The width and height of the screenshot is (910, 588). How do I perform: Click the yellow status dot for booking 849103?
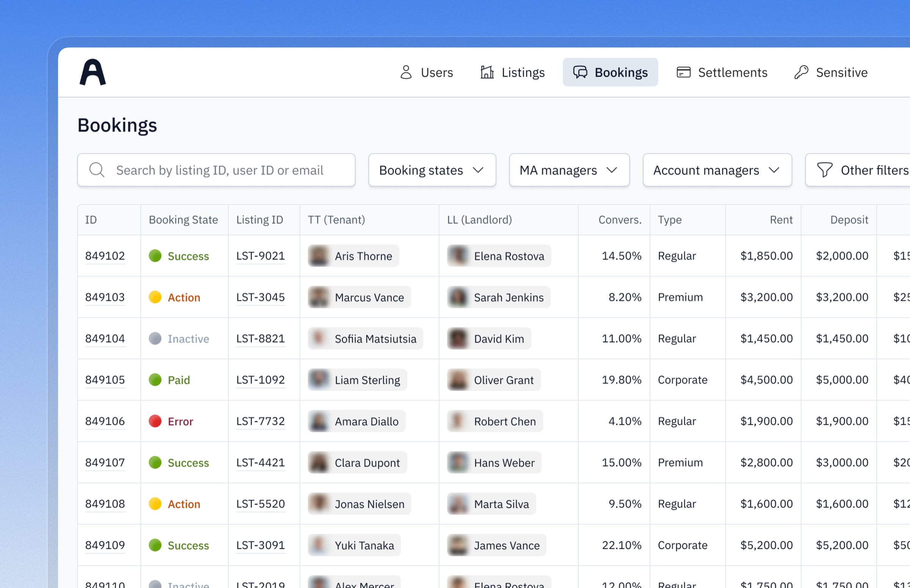click(x=155, y=297)
